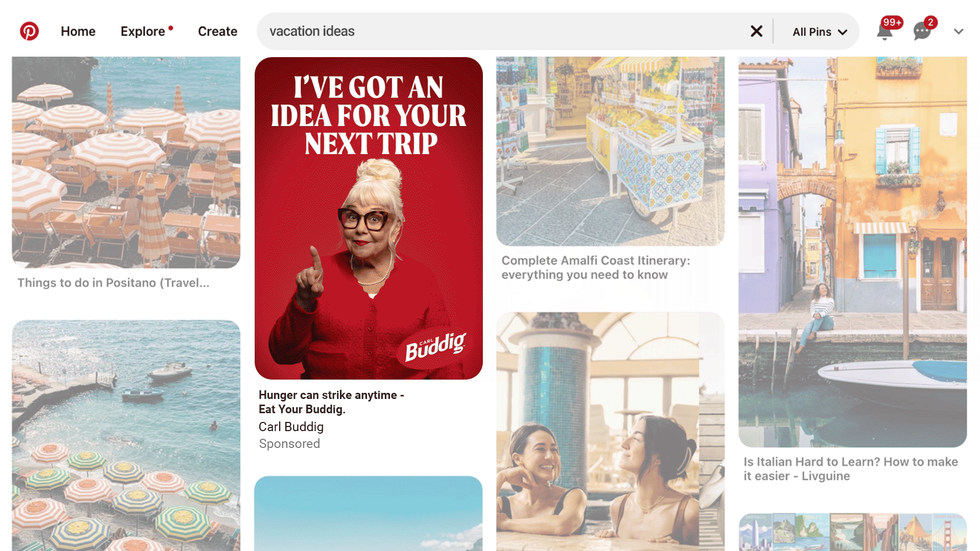Open the two women in pool pin
Screen dimensions: 980x551
coord(610,432)
